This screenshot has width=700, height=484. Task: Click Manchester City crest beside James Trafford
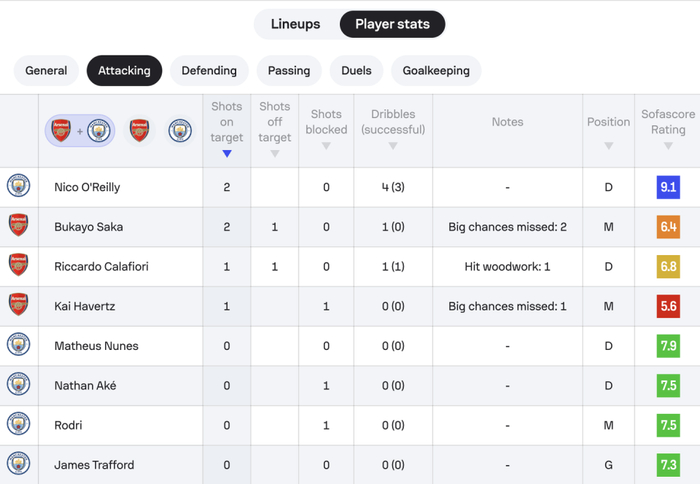[18, 464]
